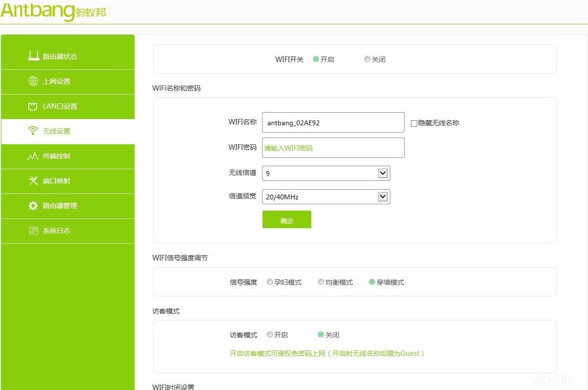
Task: Enable the 隐藏无线名称 checkbox
Action: click(x=413, y=123)
